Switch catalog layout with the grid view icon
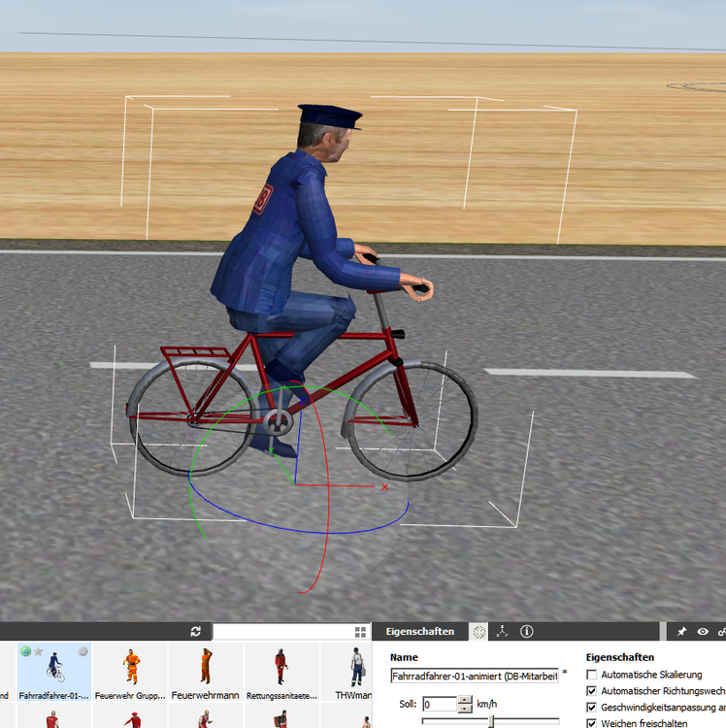Image resolution: width=726 pixels, height=728 pixels. [x=360, y=632]
